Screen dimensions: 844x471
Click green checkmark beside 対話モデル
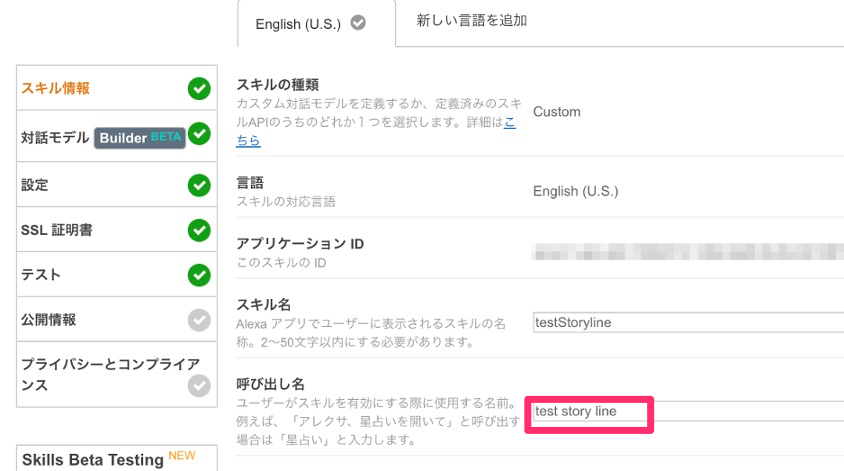point(199,133)
